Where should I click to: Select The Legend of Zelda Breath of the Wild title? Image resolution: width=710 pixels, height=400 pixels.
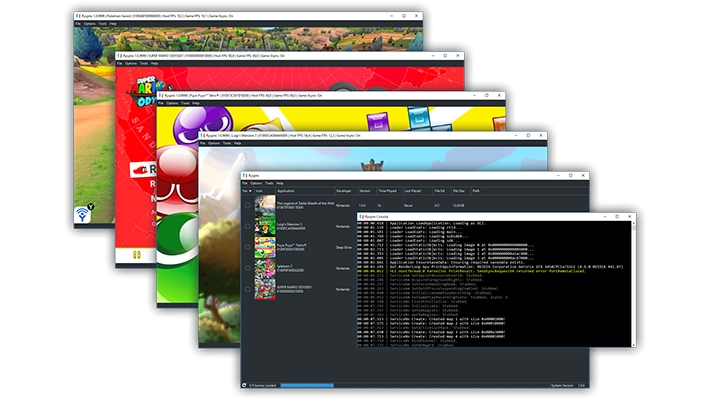pyautogui.click(x=305, y=203)
